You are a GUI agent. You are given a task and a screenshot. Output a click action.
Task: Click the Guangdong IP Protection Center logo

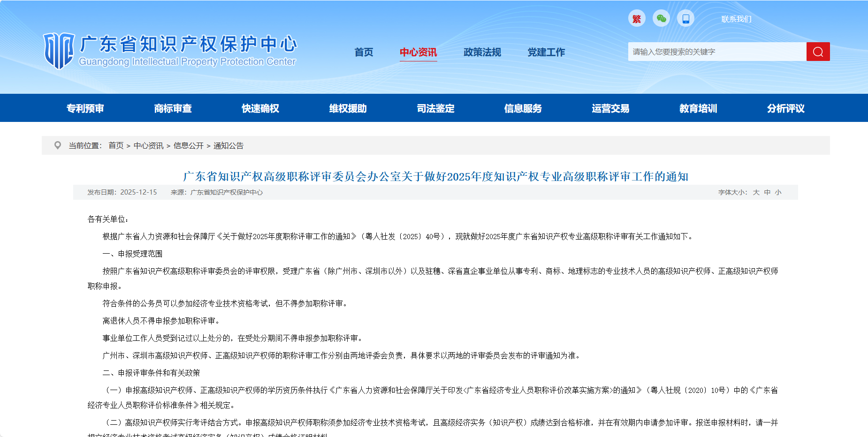click(x=170, y=51)
